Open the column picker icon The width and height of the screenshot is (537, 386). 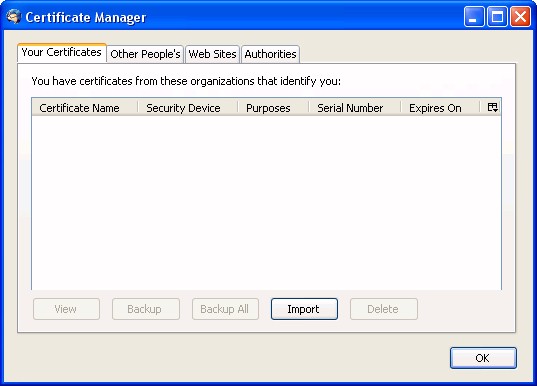pyautogui.click(x=492, y=108)
